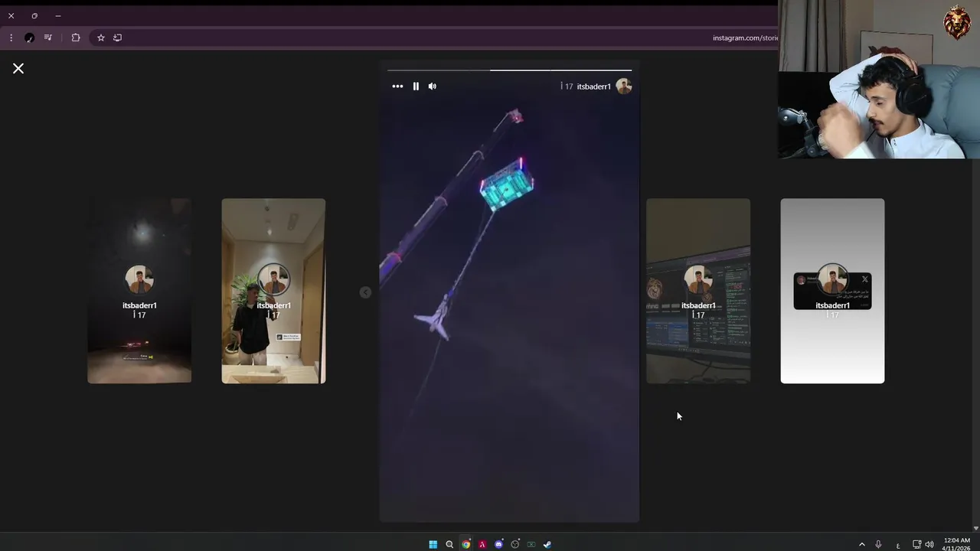Close the Instagram story viewer

tap(18, 68)
